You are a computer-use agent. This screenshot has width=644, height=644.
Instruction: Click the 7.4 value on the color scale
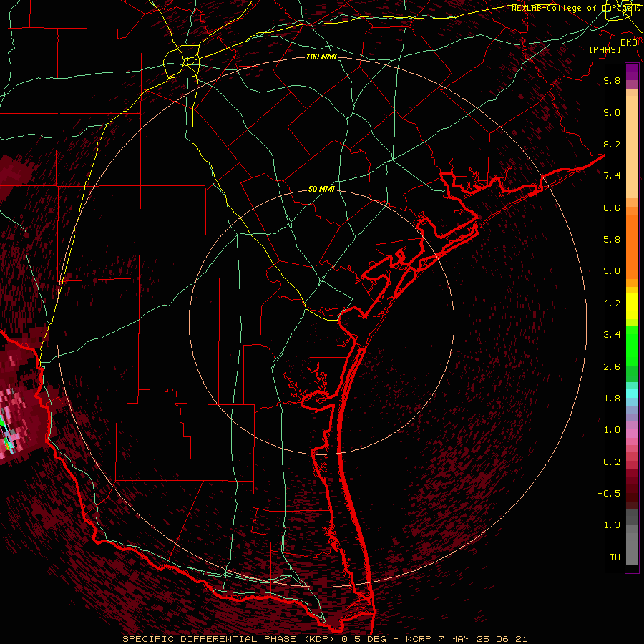[x=612, y=176]
